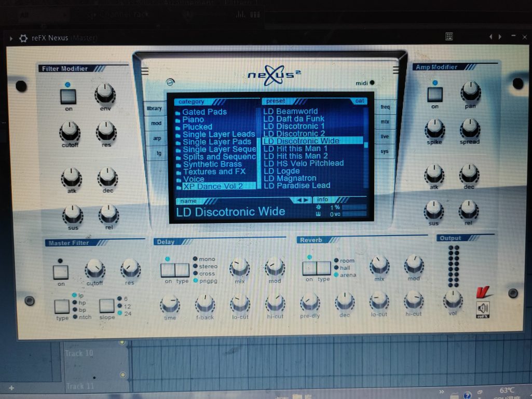The height and width of the screenshot is (399, 532).
Task: Click the Output vol knob
Action: (x=453, y=299)
